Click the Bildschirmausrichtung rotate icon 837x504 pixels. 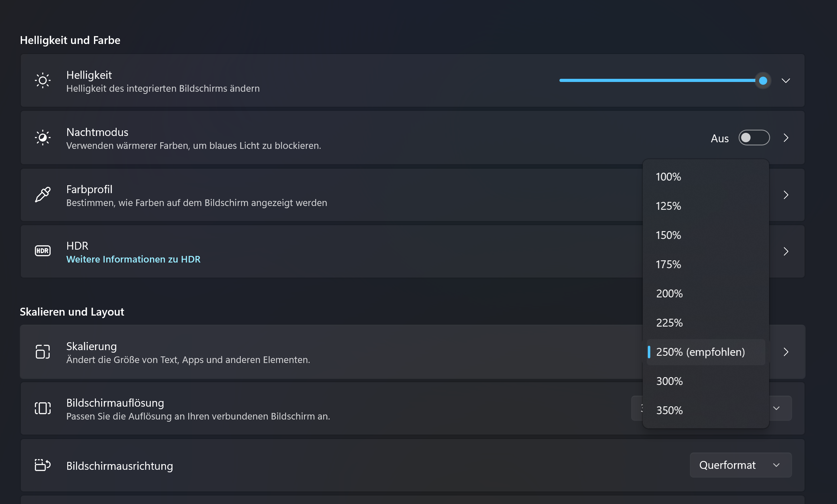[42, 465]
